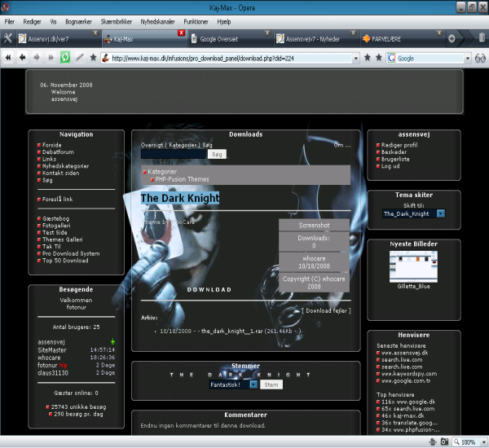Click the fast-forward navigation button
Viewport: 489px width, 448px height.
pyautogui.click(x=51, y=57)
